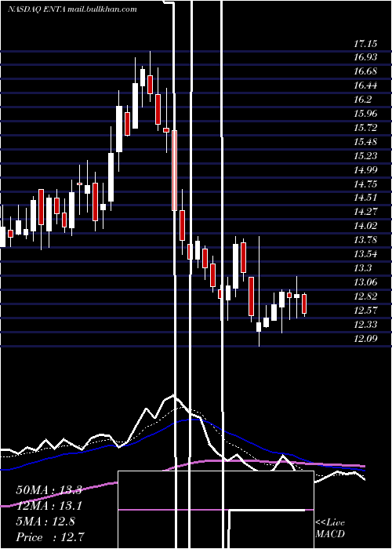The width and height of the screenshot is (392, 549).
Task: Click the 14.99 price label
Action: (x=365, y=170)
